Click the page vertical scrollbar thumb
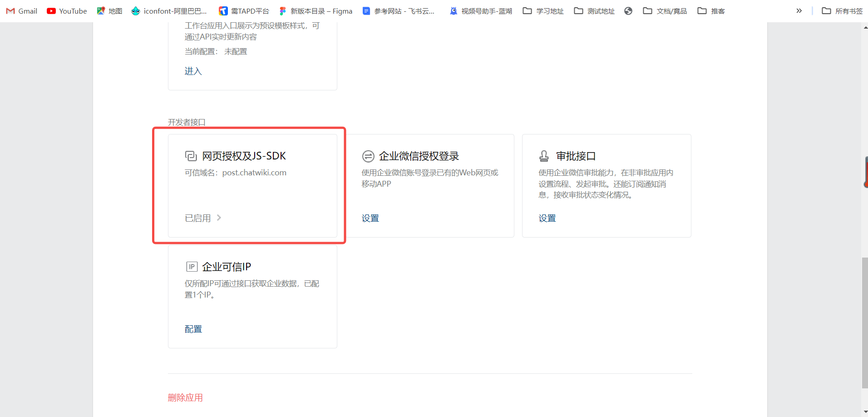 click(x=865, y=323)
